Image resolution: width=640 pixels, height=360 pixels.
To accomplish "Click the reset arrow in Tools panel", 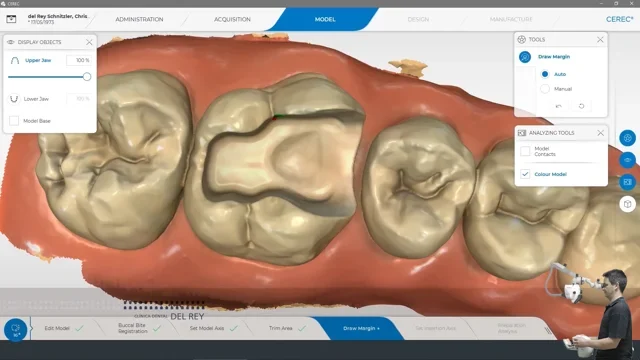I will [581, 106].
